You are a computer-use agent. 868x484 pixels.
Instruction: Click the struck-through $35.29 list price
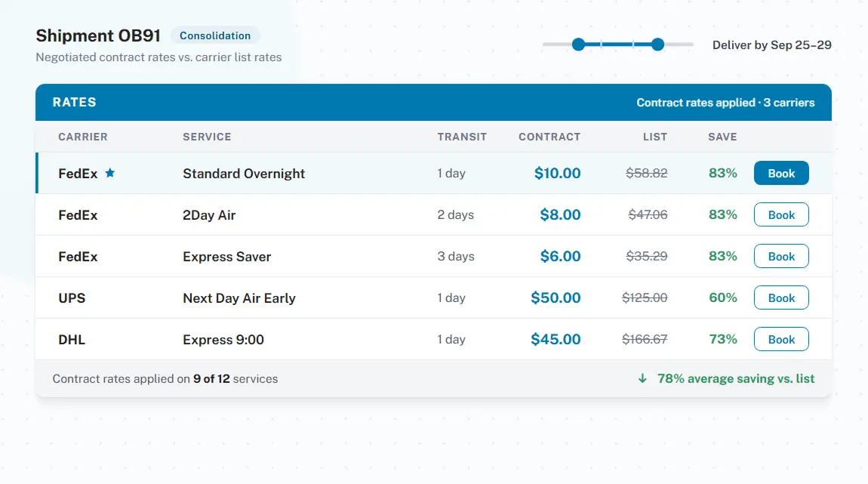pyautogui.click(x=647, y=257)
